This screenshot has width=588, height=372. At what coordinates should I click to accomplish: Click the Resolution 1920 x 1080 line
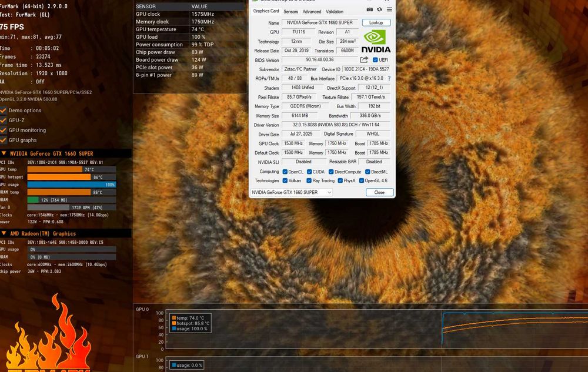click(34, 73)
